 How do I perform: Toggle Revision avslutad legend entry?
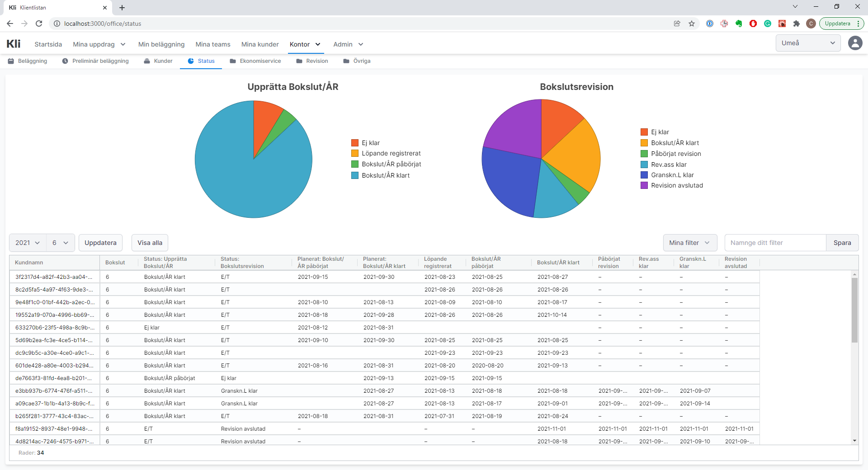pos(676,185)
